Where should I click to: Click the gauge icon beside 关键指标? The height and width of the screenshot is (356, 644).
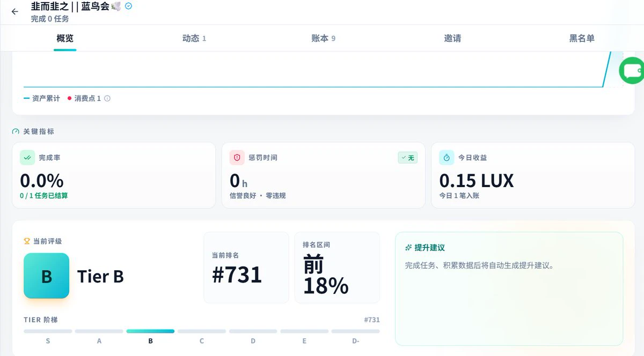click(x=15, y=131)
